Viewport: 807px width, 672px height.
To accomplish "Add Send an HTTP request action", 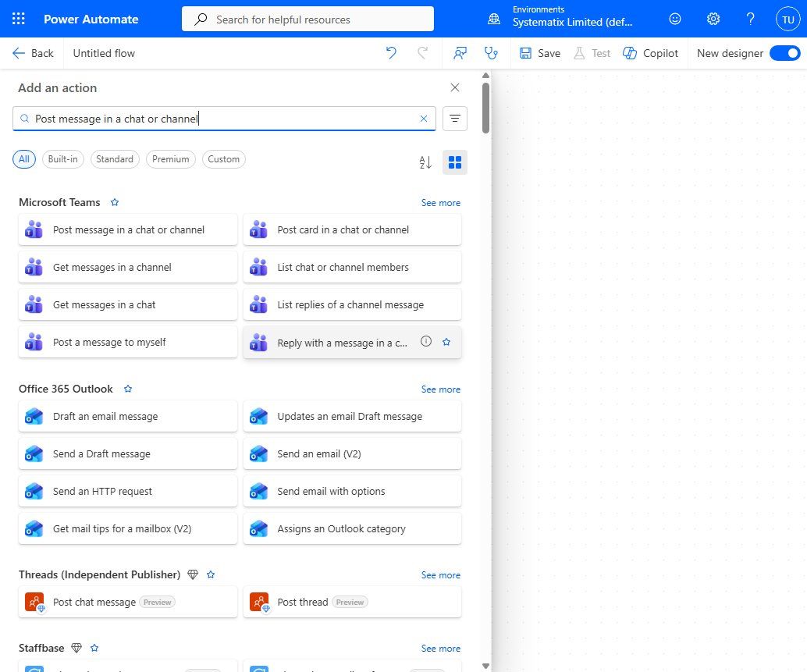I will tap(128, 492).
